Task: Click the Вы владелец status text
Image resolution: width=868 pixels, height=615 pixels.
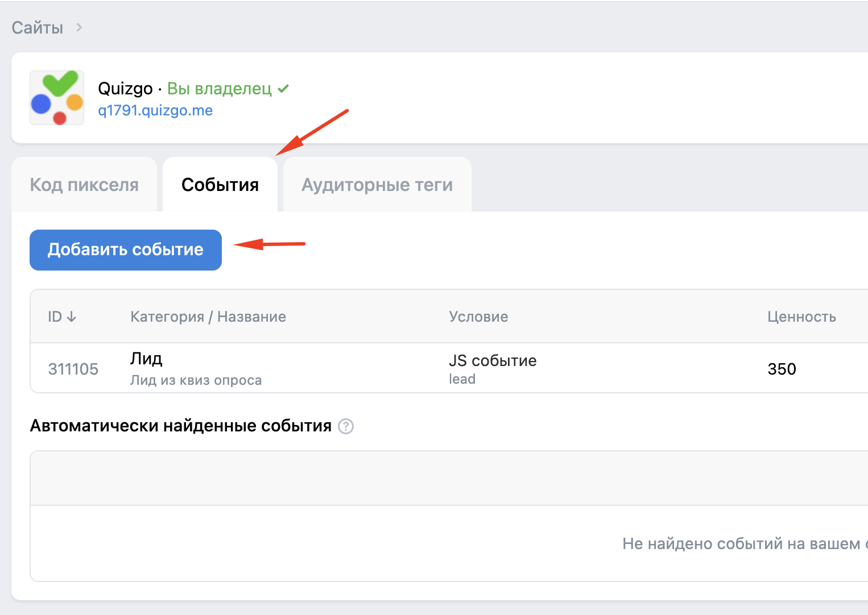Action: pos(220,89)
